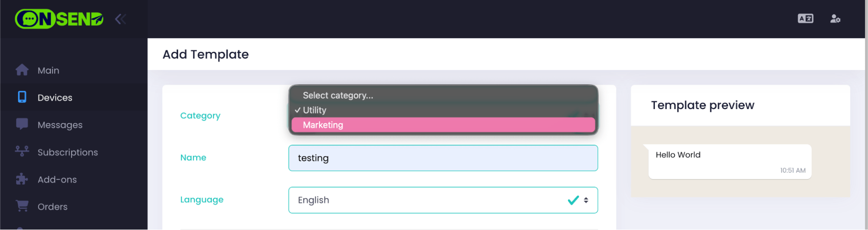Click the Subscriptions network icon
This screenshot has width=868, height=230.
(x=22, y=151)
